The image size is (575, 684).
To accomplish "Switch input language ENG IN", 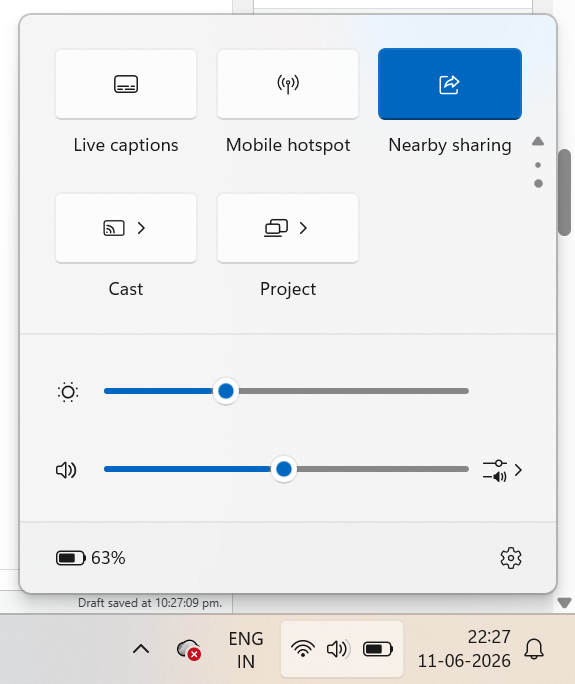I will 246,650.
